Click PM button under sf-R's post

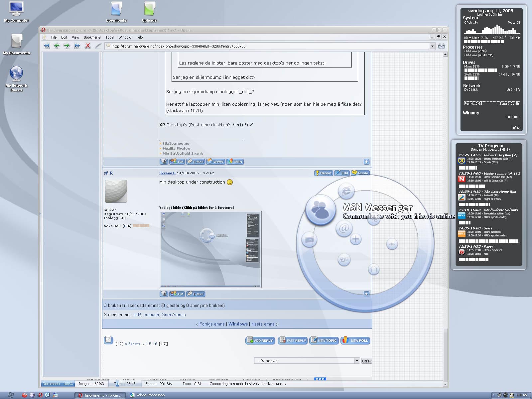pyautogui.click(x=177, y=294)
